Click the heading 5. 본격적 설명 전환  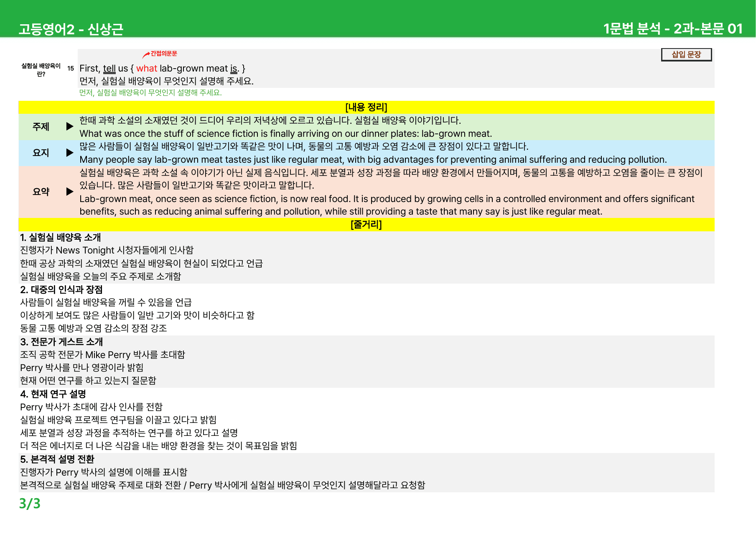click(57, 459)
